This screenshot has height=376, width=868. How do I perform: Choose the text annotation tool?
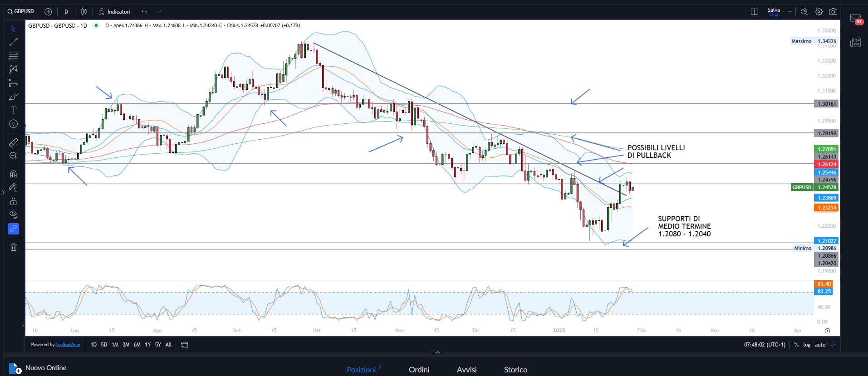coord(14,110)
